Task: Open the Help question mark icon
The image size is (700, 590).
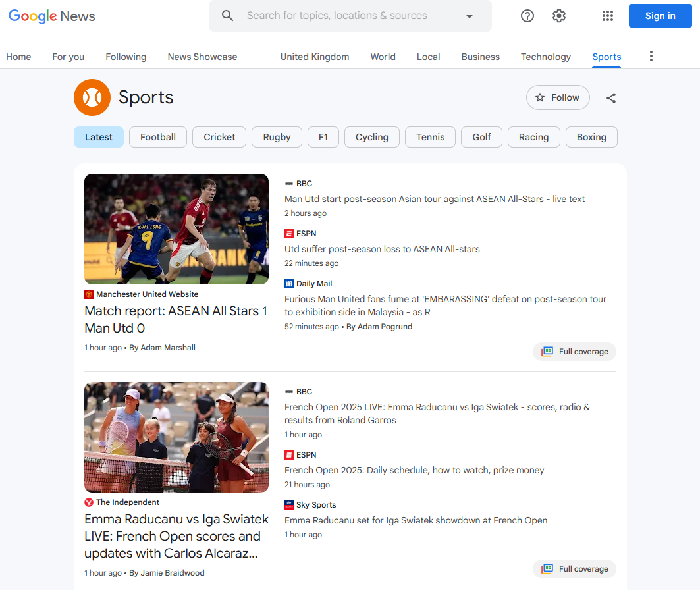Action: [527, 16]
